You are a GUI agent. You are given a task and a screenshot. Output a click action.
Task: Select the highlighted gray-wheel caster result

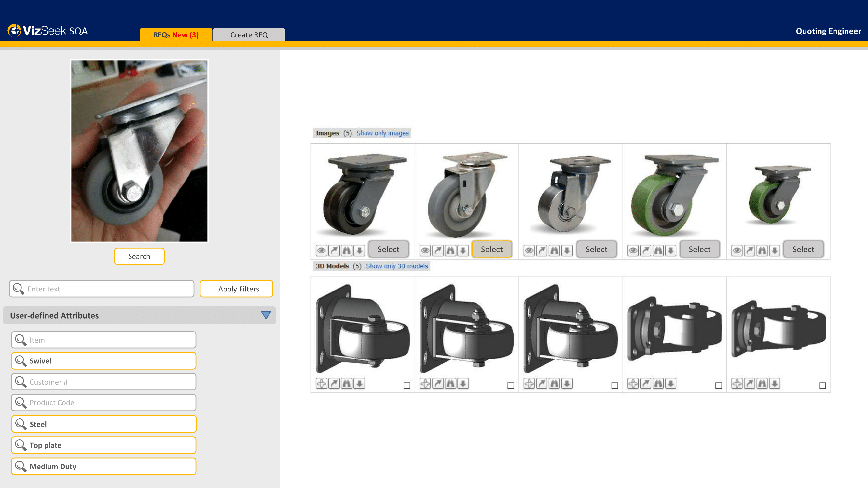click(x=492, y=249)
